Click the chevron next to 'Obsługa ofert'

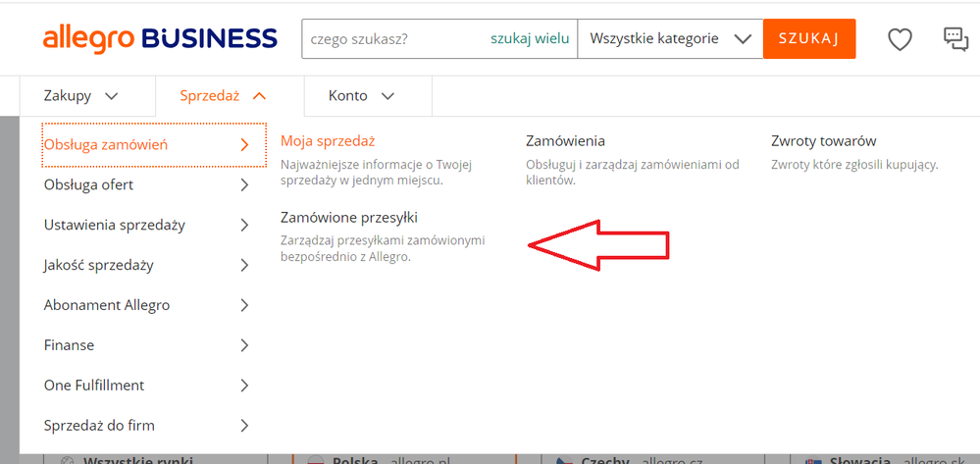pos(244,185)
